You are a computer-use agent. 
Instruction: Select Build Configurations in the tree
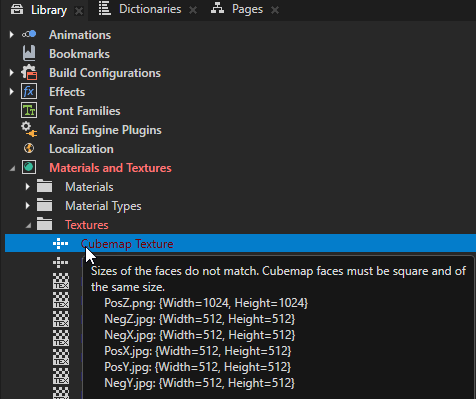coord(105,73)
